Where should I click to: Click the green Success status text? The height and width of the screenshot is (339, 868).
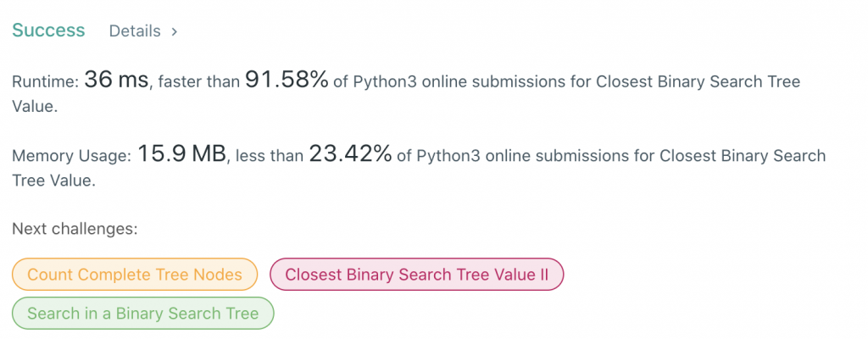(x=47, y=31)
